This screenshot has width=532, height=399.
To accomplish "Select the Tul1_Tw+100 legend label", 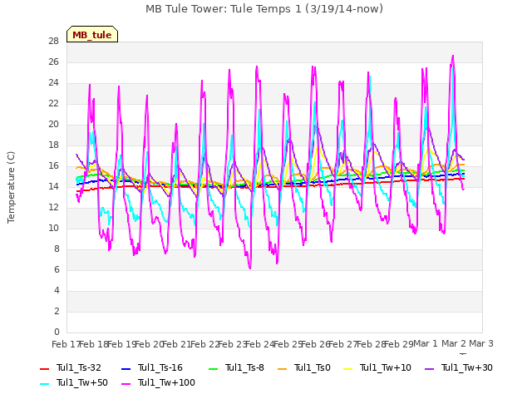I will (x=166, y=382).
